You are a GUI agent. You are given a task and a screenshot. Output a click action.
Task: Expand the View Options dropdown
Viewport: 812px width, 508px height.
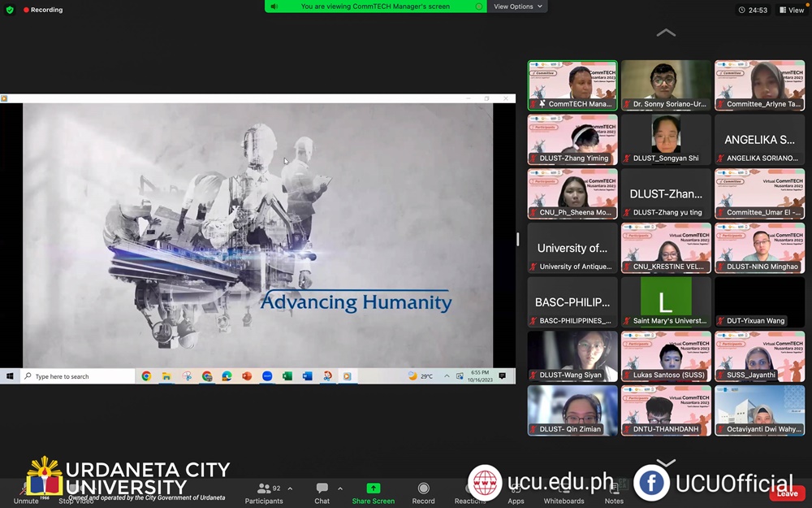tap(518, 7)
